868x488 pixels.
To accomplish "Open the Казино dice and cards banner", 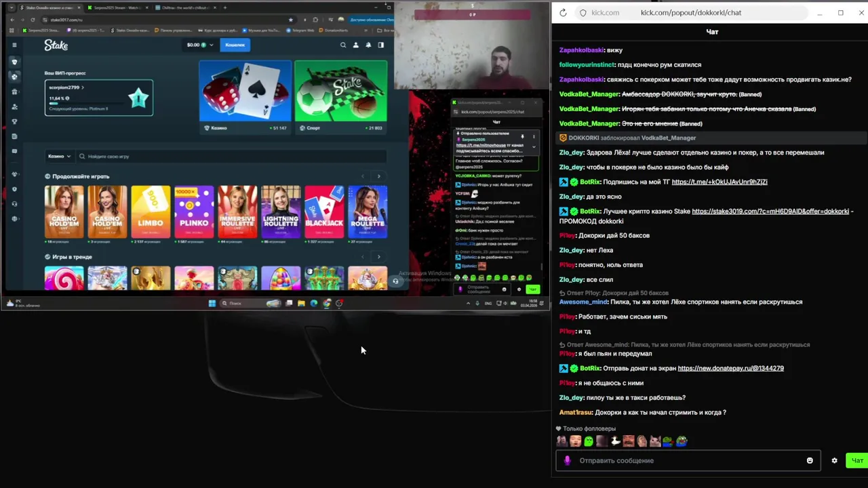I will [245, 97].
